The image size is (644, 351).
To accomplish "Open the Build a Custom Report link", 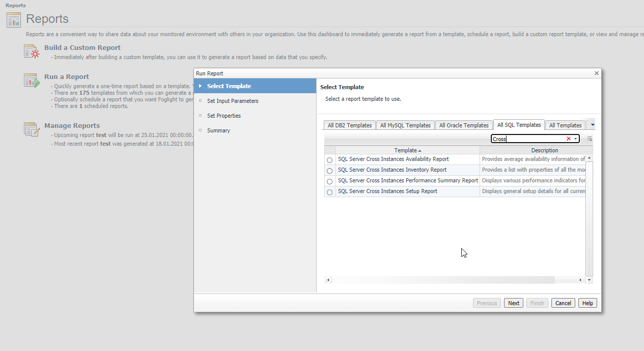I will tap(82, 48).
